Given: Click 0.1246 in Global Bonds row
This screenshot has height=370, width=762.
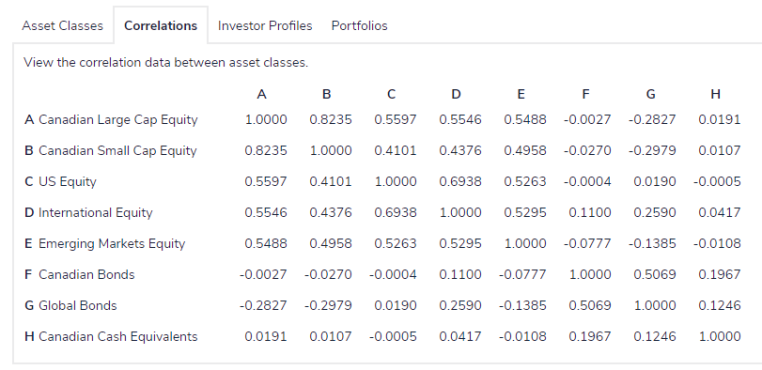Looking at the screenshot, I should (x=719, y=306).
